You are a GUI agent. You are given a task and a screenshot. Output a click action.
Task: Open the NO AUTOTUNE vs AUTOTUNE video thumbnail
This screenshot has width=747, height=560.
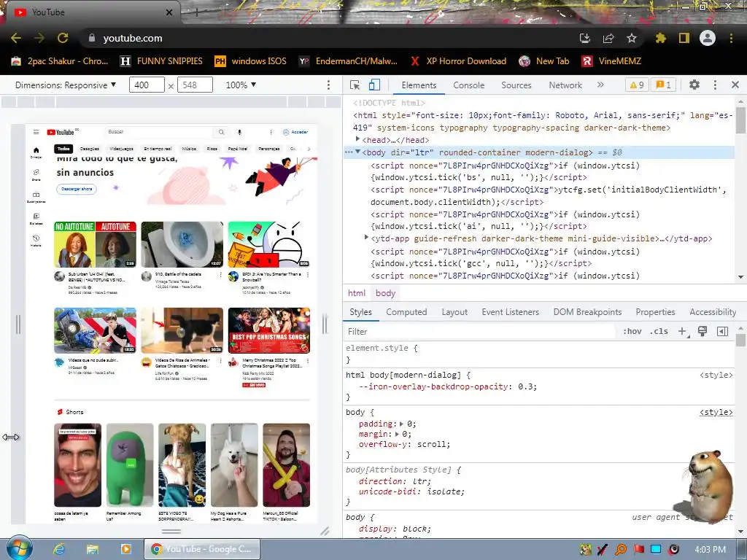[x=96, y=244]
